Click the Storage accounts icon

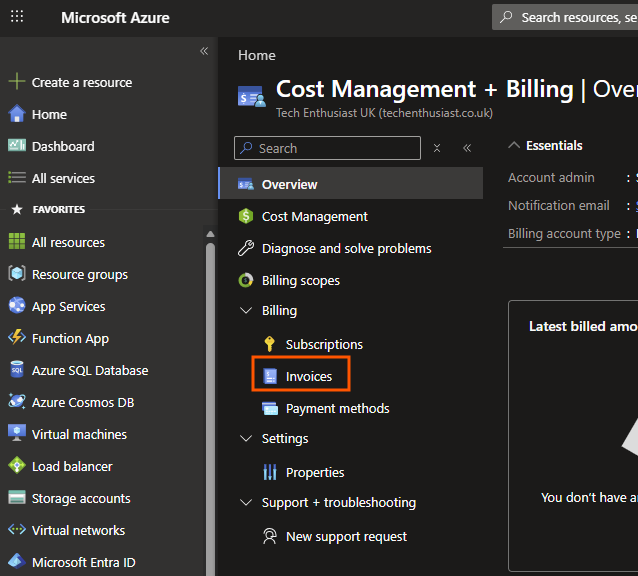coord(17,497)
